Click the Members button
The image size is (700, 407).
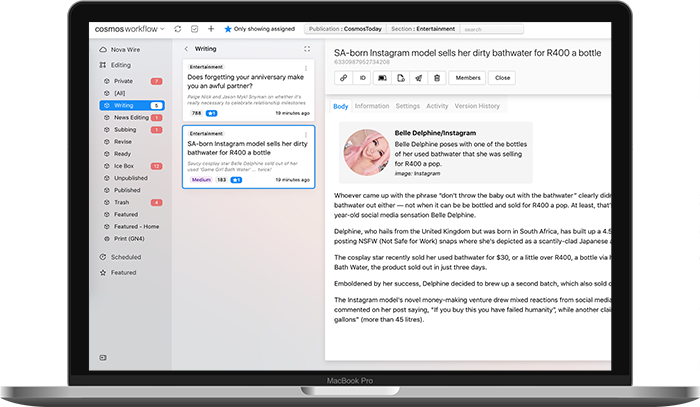click(x=468, y=78)
